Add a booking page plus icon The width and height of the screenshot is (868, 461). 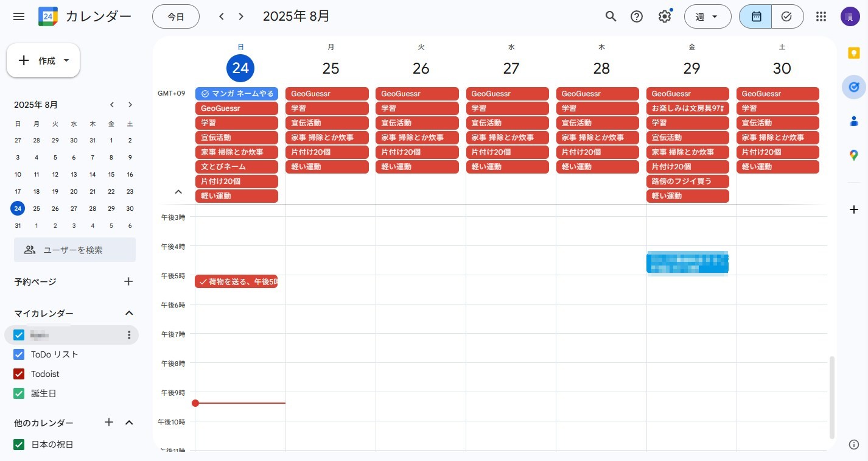point(128,281)
